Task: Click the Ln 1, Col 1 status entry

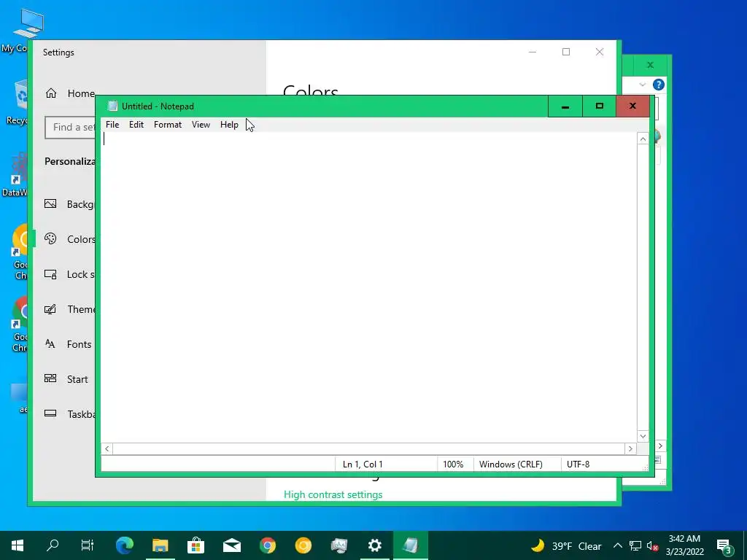Action: [x=363, y=464]
